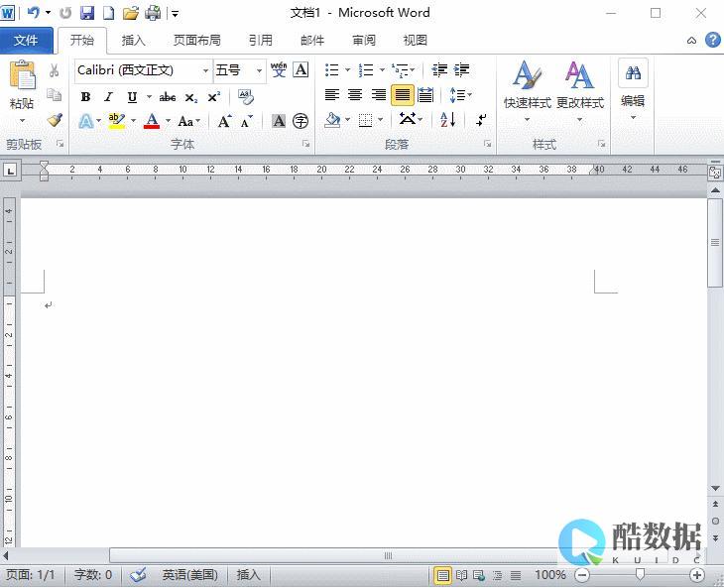Image resolution: width=724 pixels, height=588 pixels.
Task: Click 英语(美国) language in status bar
Action: click(x=189, y=575)
